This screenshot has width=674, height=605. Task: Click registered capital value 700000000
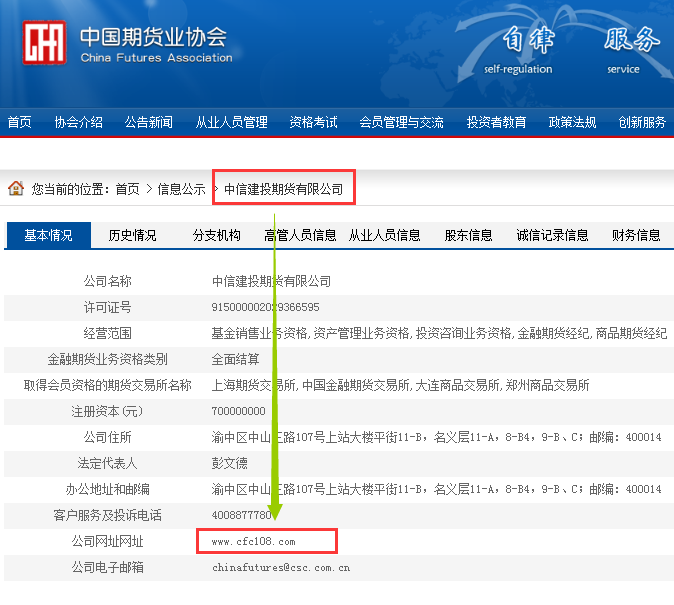pyautogui.click(x=239, y=411)
